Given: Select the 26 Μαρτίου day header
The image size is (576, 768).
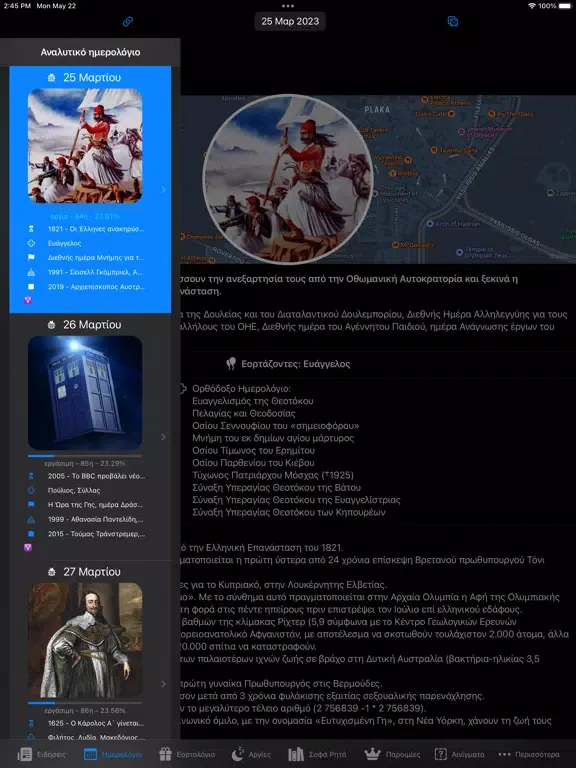Looking at the screenshot, I should click(x=92, y=325).
